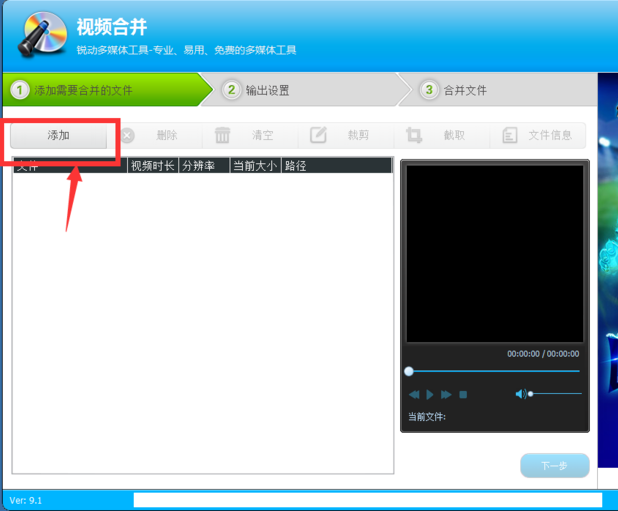Click the 清空 trash can icon
The width and height of the screenshot is (618, 511).
click(222, 135)
